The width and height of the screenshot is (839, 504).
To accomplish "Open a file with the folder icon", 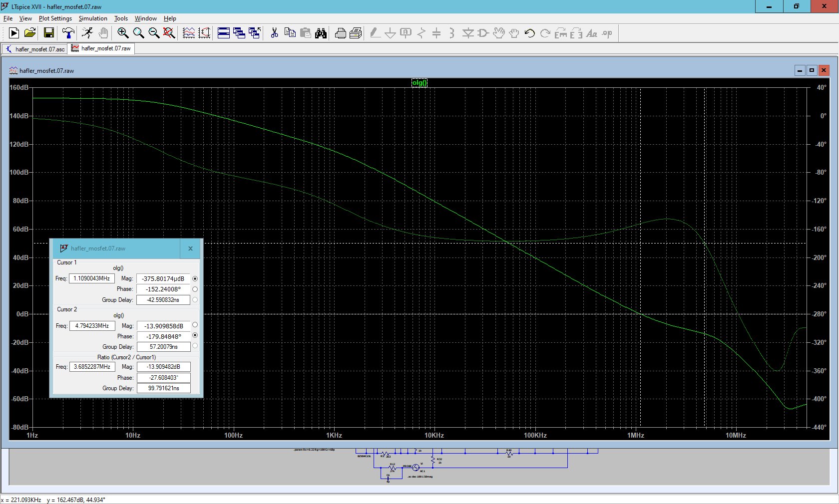I will 30,33.
